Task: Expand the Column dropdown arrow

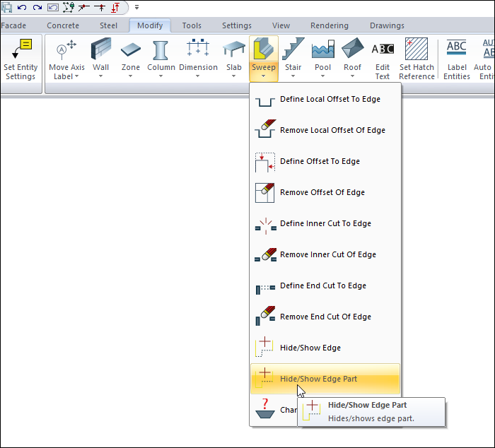Action: 161,76
